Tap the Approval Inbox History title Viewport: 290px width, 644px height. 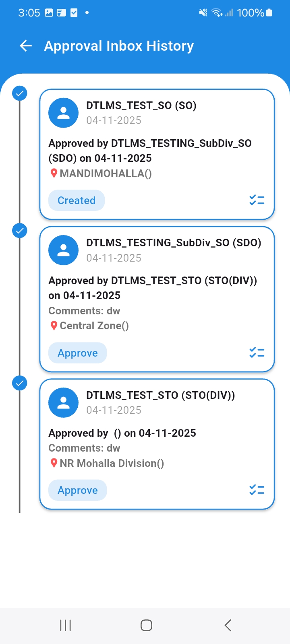(x=119, y=46)
